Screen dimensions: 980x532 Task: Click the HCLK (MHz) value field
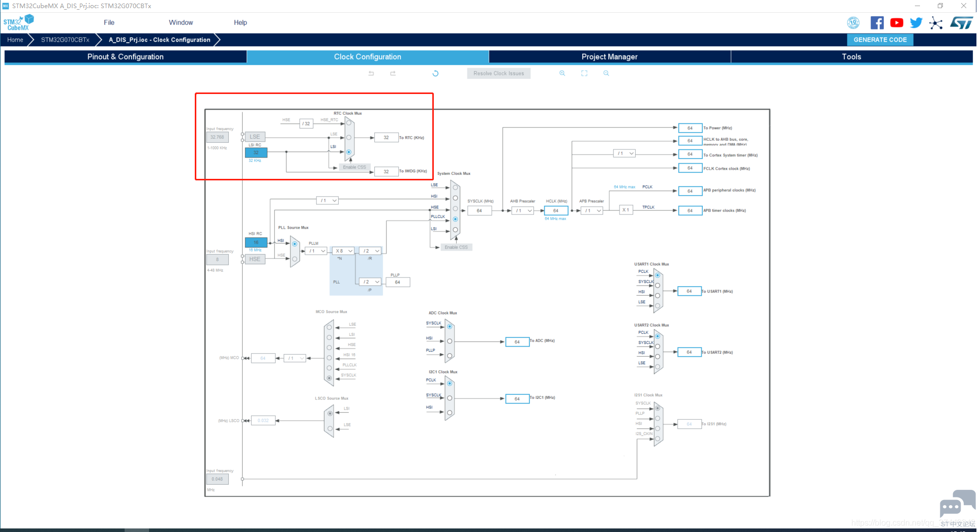coord(556,211)
